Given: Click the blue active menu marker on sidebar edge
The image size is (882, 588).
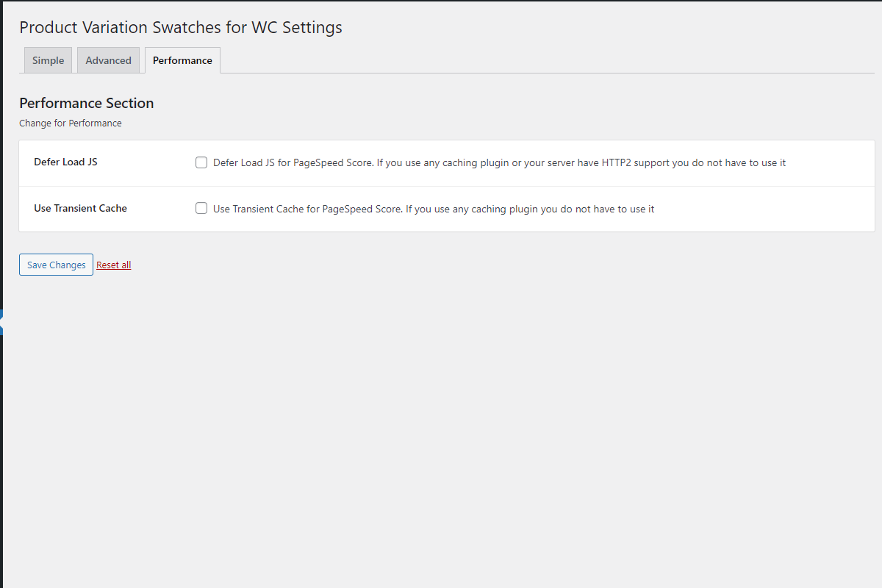Looking at the screenshot, I should (x=1, y=323).
